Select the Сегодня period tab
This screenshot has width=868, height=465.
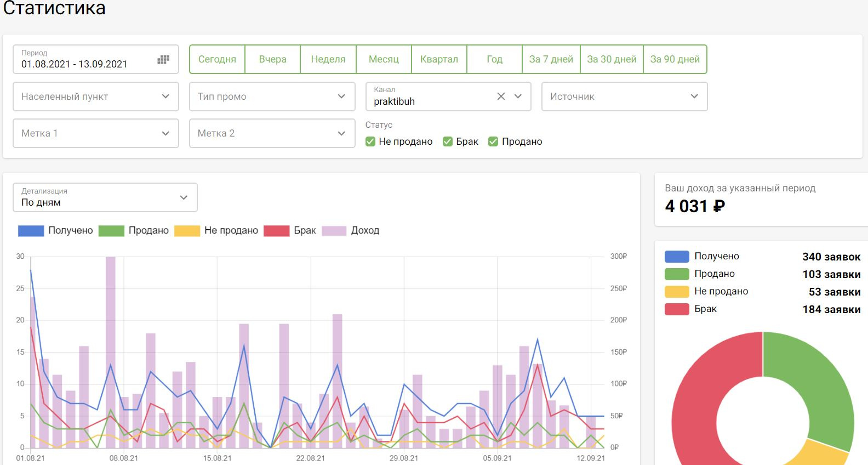(217, 59)
